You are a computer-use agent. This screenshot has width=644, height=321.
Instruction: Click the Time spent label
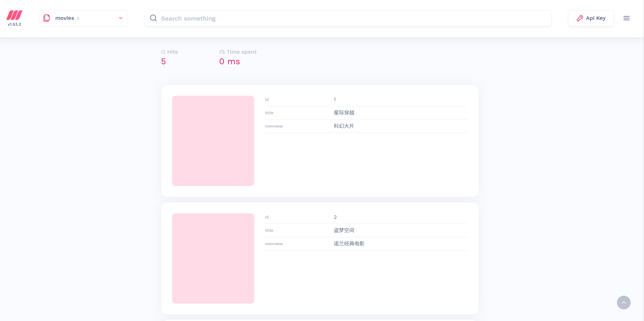(x=238, y=52)
